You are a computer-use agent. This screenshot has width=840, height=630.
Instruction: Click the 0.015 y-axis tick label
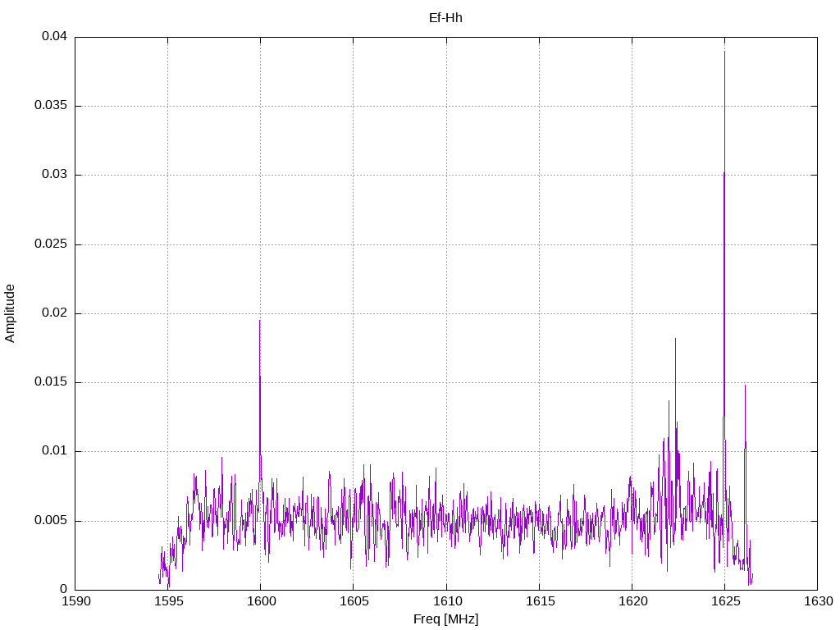click(52, 382)
